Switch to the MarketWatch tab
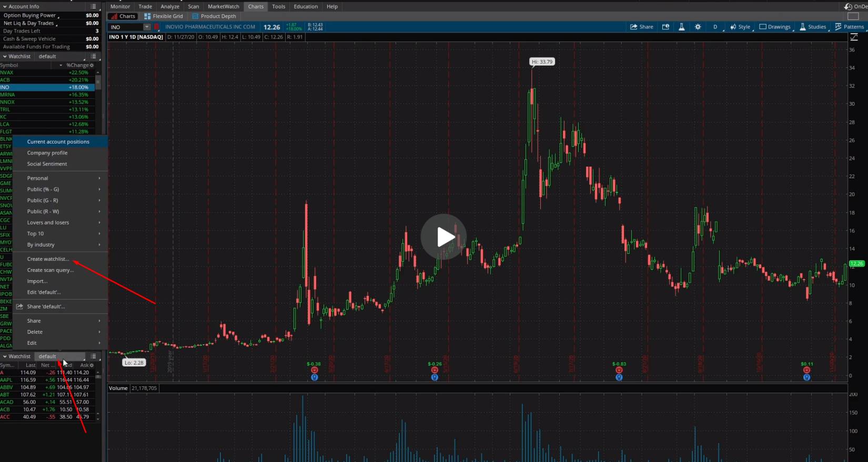The width and height of the screenshot is (868, 462). (223, 6)
